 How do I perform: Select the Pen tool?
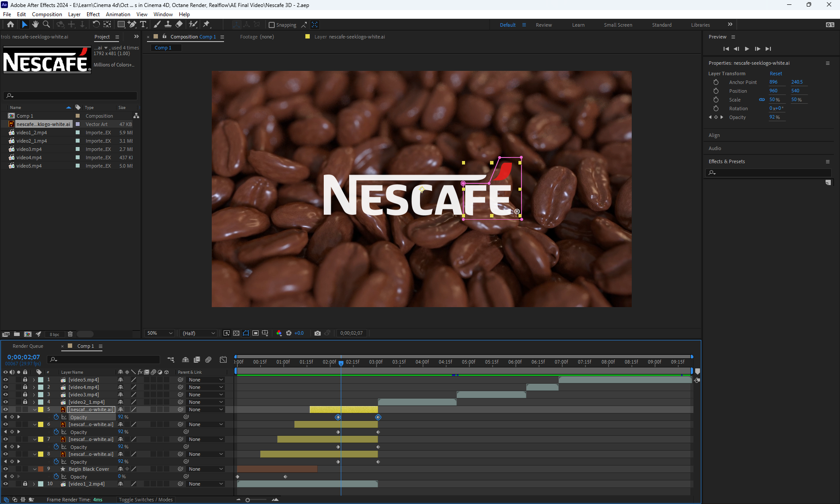click(132, 24)
